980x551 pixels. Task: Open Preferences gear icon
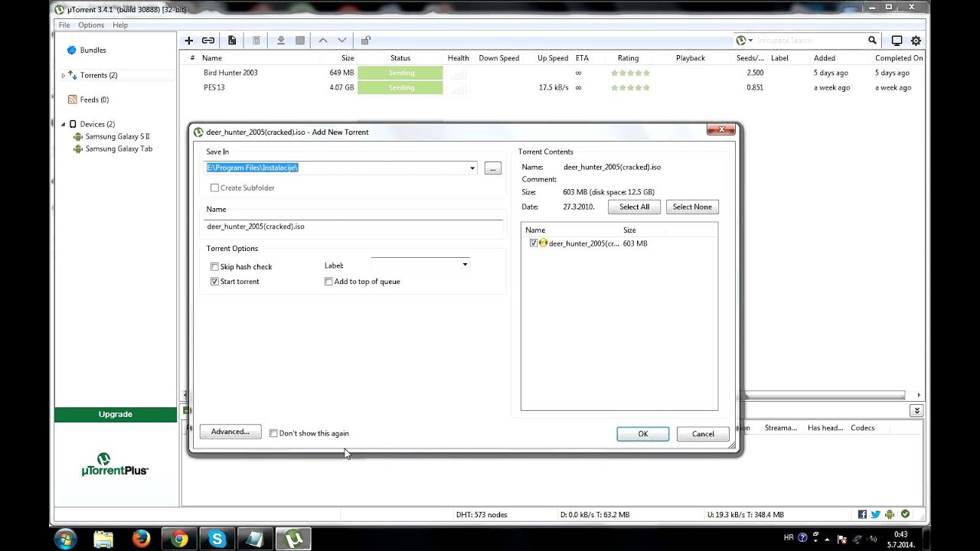[916, 41]
